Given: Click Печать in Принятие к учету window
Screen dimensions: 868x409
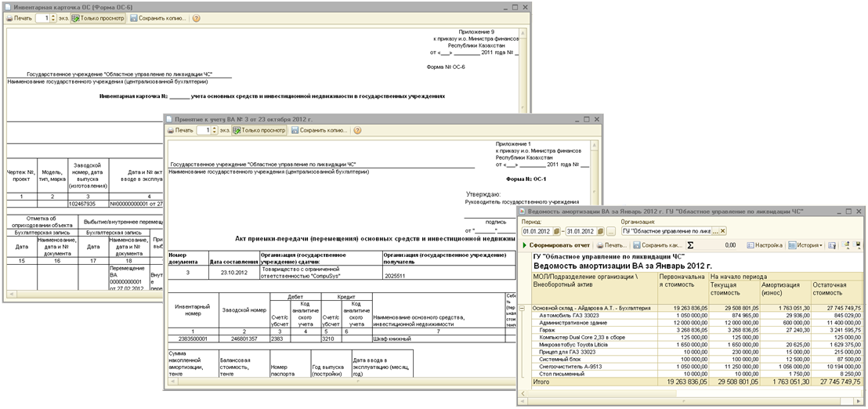Looking at the screenshot, I should click(180, 130).
